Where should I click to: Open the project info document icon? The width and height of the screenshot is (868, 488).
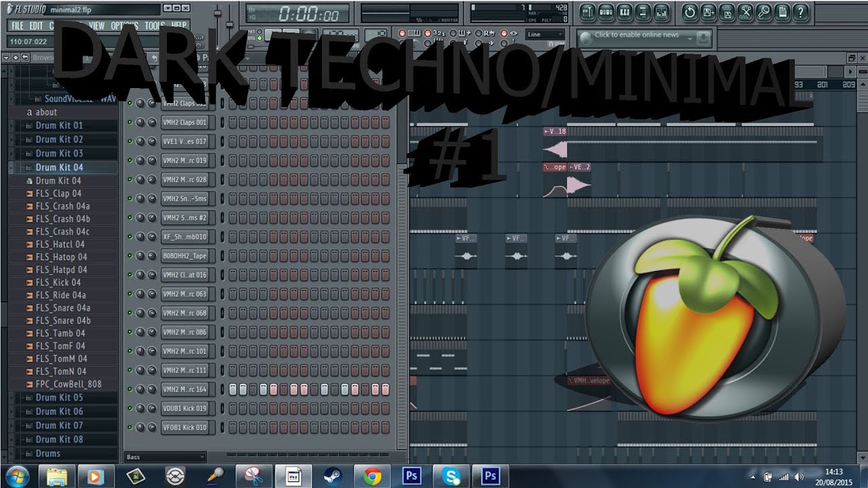[783, 12]
